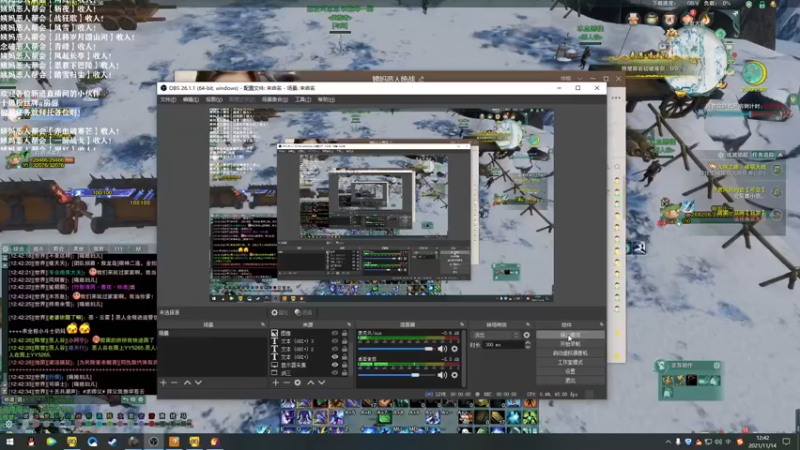Open the gear settings for 桌面音频

click(x=455, y=375)
